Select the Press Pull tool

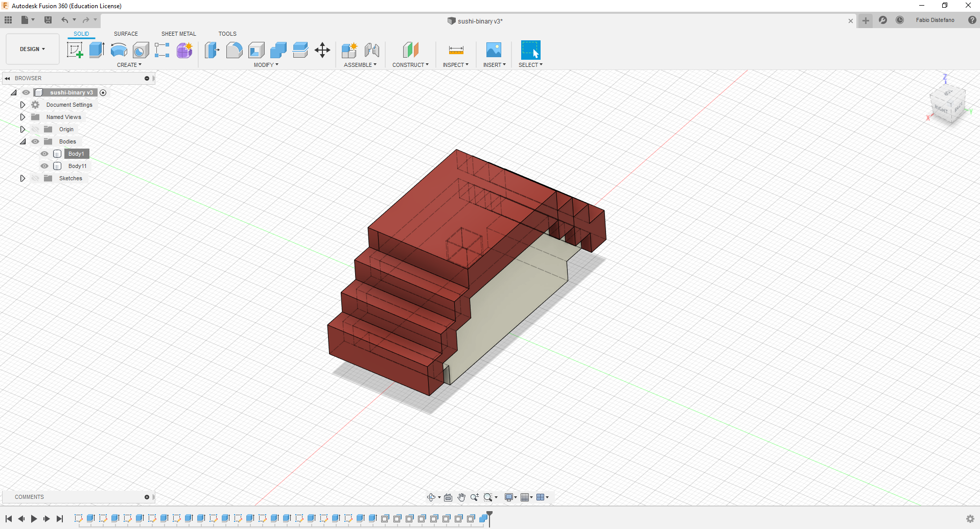212,50
